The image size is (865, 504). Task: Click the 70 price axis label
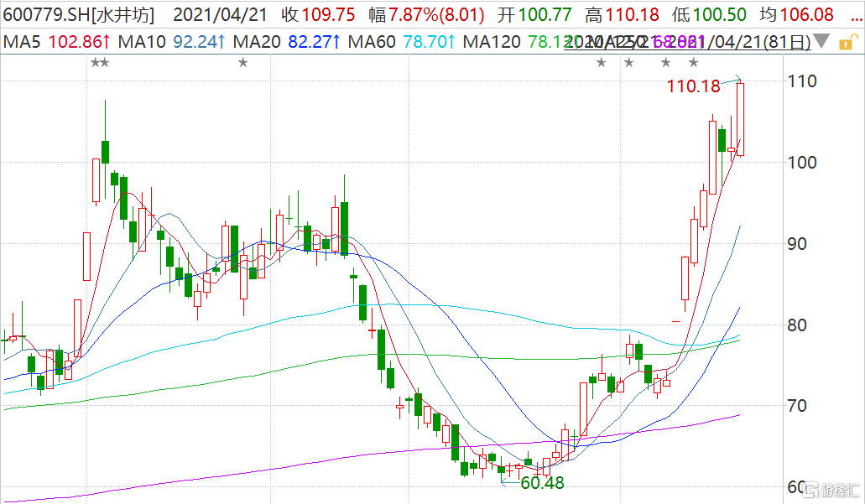click(797, 406)
